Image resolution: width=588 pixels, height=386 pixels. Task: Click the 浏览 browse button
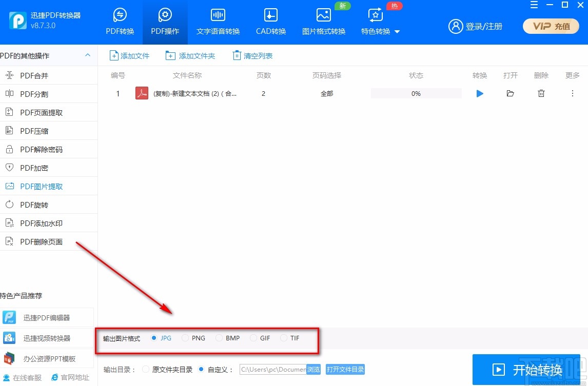click(x=313, y=370)
